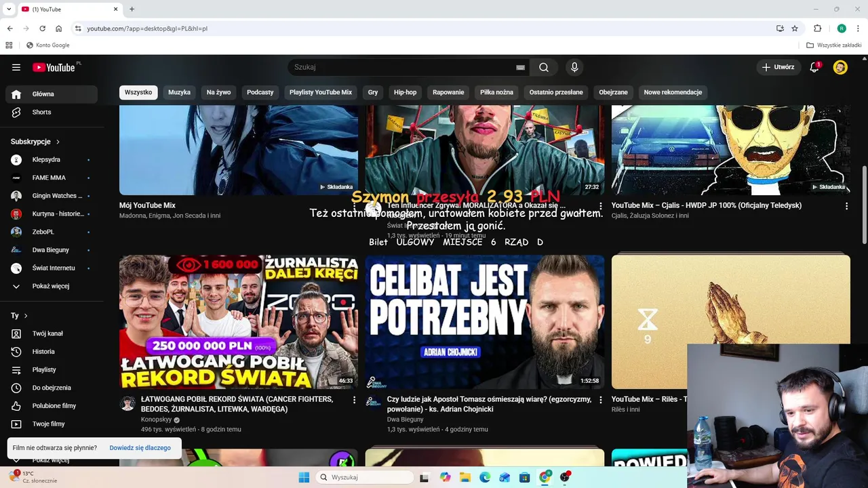Viewport: 868px width, 488px height.
Task: Open Twój kanał in the sidebar
Action: [52, 333]
